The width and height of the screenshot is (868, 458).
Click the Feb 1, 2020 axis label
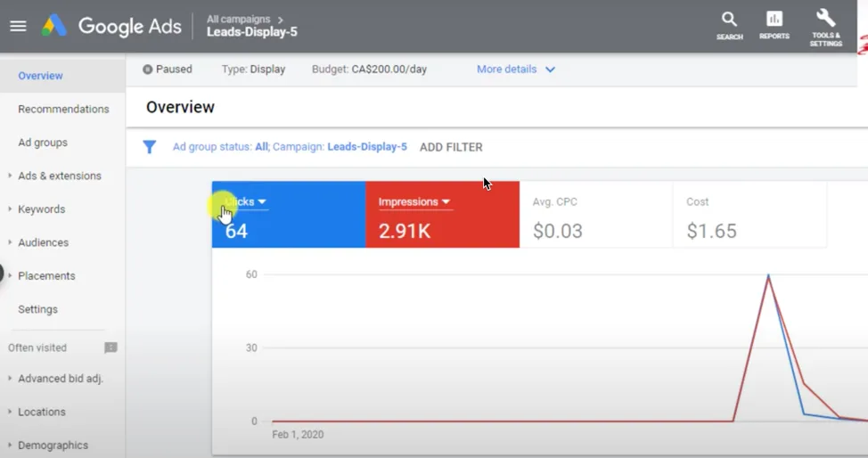click(x=298, y=434)
